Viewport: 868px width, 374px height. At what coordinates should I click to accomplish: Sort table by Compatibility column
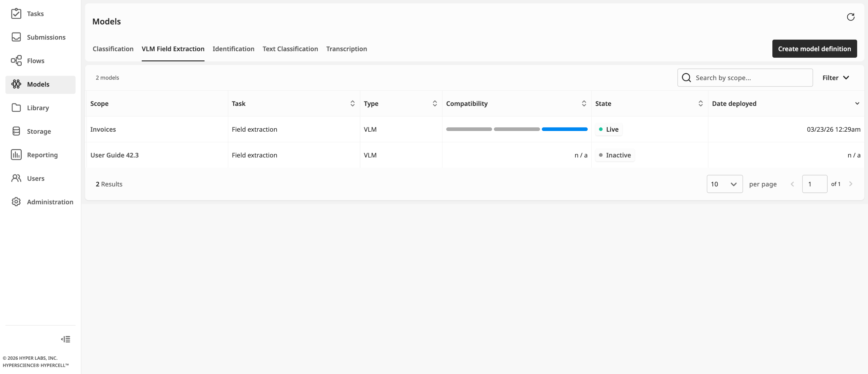pos(584,104)
